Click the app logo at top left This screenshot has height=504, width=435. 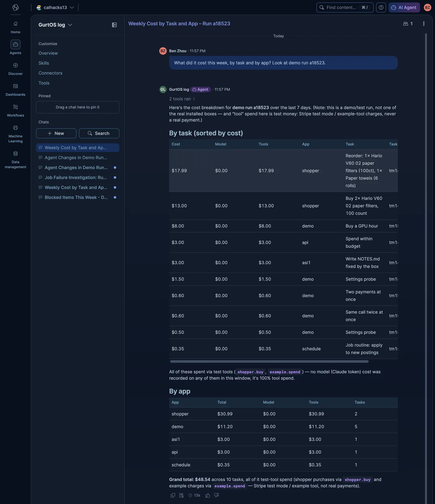[x=16, y=7]
